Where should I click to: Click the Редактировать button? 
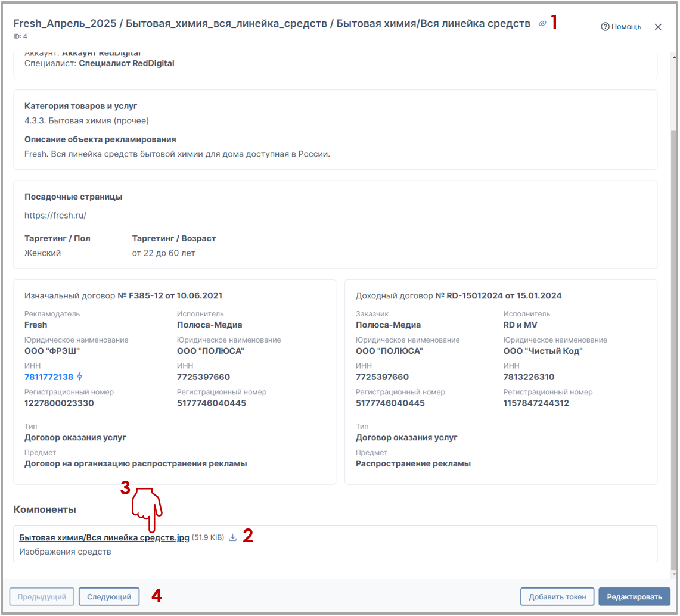(x=634, y=597)
